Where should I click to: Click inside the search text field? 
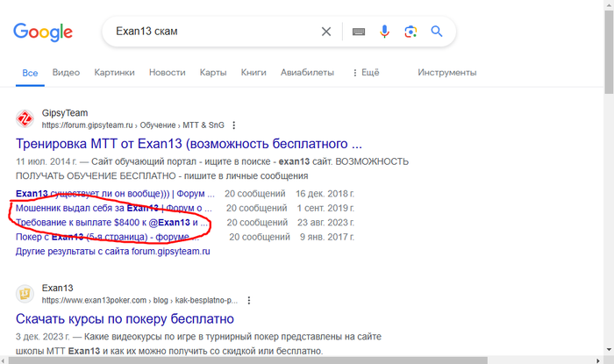[211, 32]
